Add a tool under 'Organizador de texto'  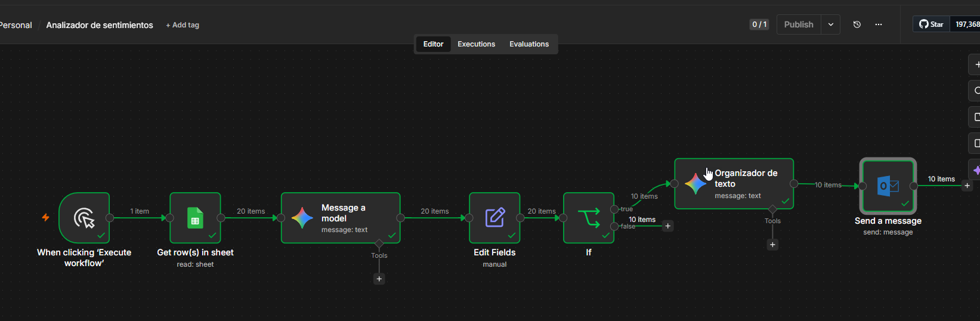click(x=773, y=245)
